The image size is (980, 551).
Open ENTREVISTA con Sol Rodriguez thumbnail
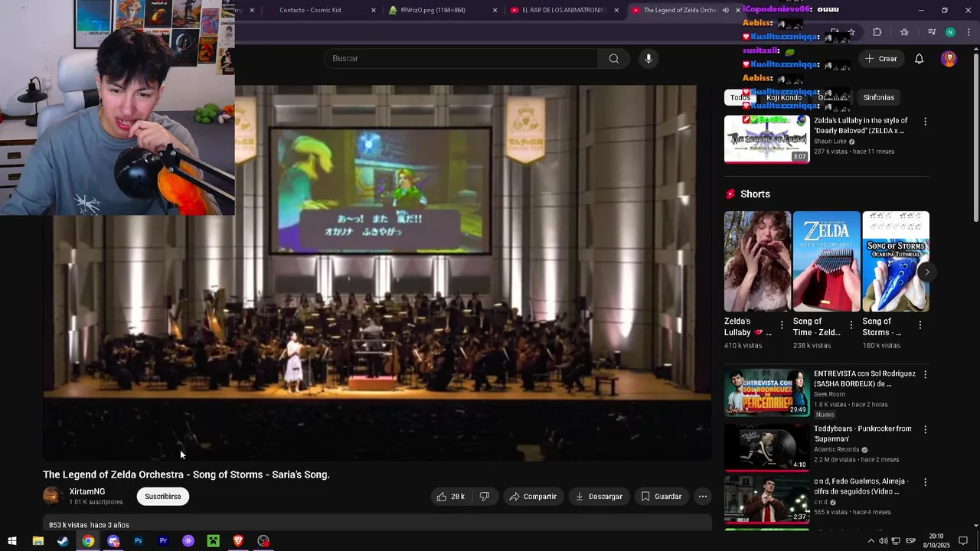(766, 393)
